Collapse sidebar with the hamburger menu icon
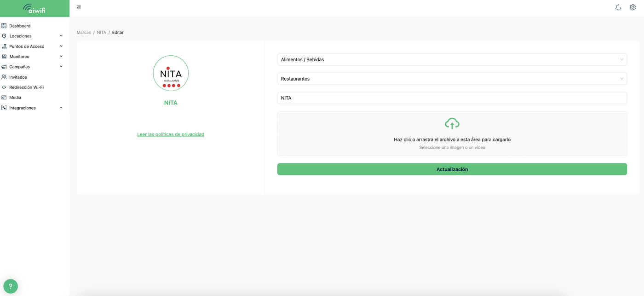 pos(79,7)
